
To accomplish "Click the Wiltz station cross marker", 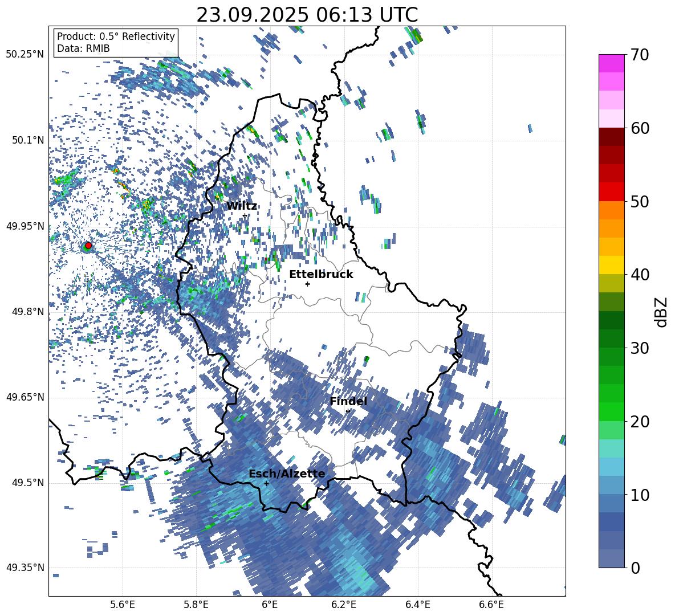I will (245, 216).
